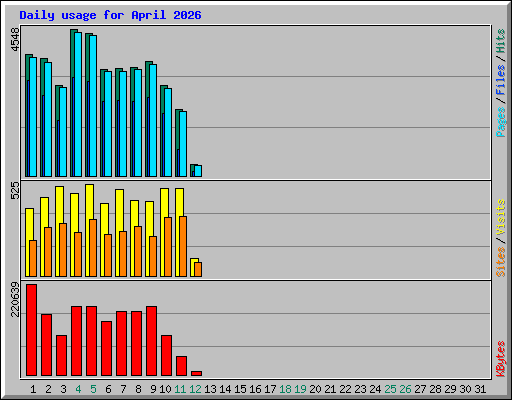Click the small orange sites bar for day 12

198,270
